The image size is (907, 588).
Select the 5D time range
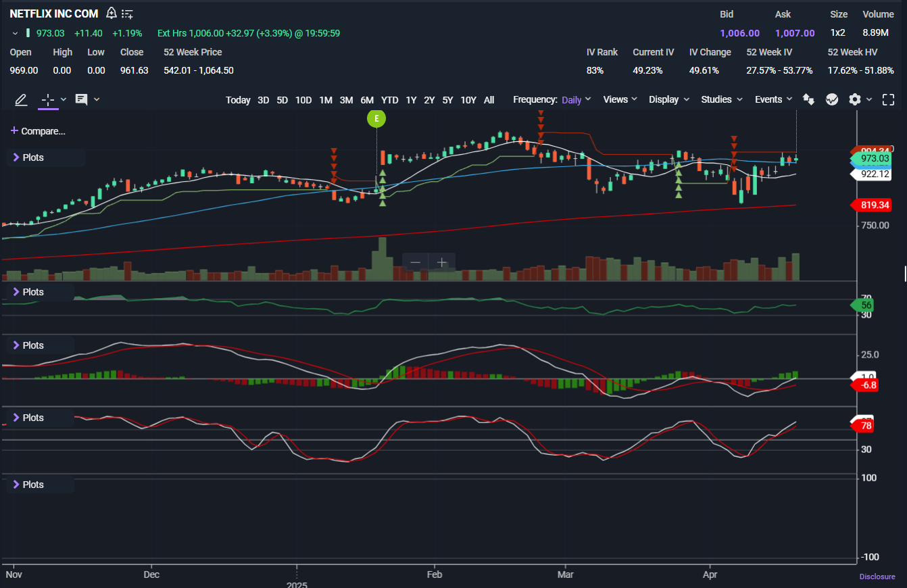tap(282, 100)
